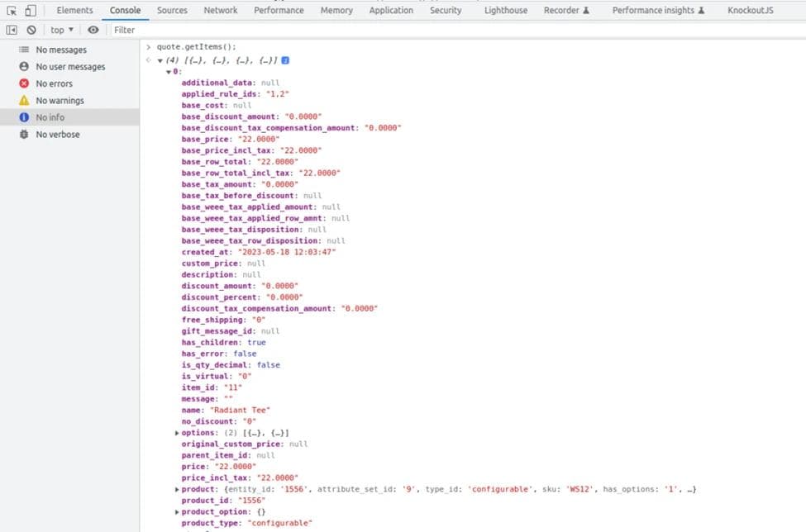Open the Lighthouse tab
The image size is (806, 532).
tap(506, 10)
